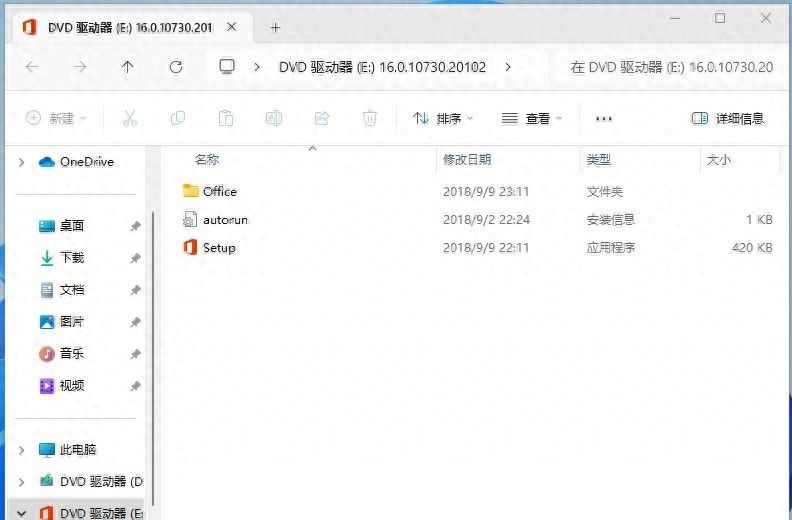Sort by 修改日期 column header

tap(467, 160)
